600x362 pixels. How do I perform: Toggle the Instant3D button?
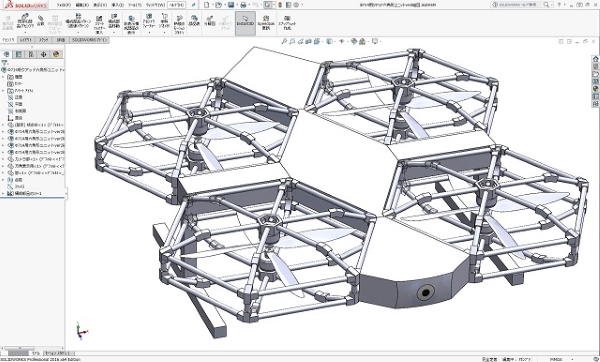[245, 23]
